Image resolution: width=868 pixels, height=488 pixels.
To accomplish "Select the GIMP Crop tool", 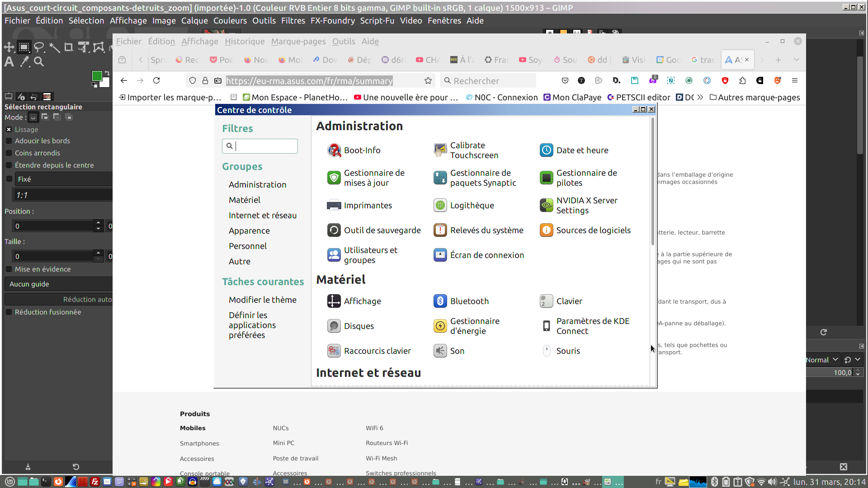I will [68, 47].
